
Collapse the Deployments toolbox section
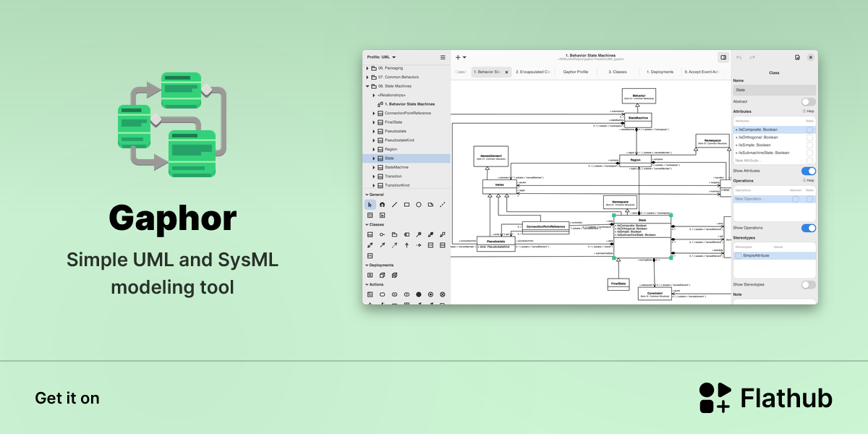pyautogui.click(x=366, y=265)
